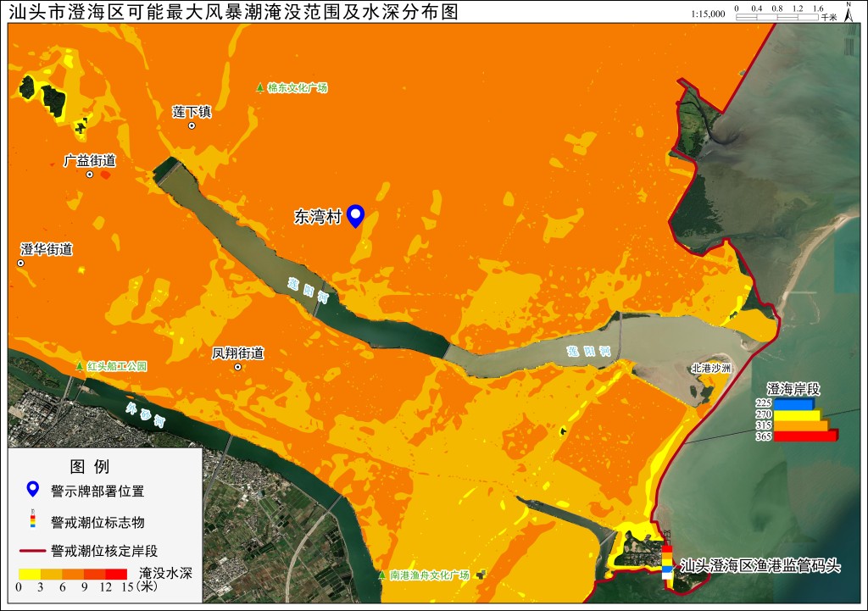The height and width of the screenshot is (611, 868).
Task: Click the tree icon beside 红头船工公园
Action: 80,366
